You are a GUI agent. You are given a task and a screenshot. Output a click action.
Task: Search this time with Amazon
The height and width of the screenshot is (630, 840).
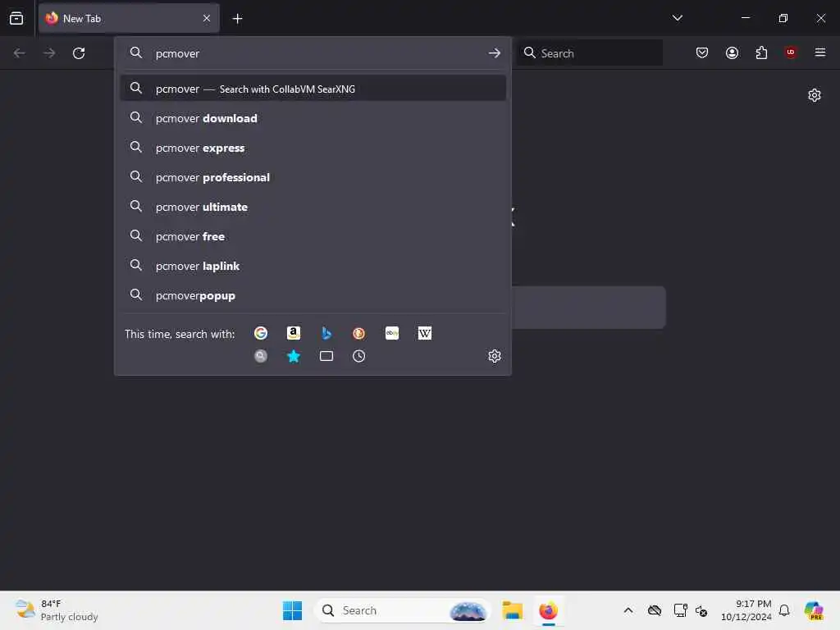click(x=294, y=333)
